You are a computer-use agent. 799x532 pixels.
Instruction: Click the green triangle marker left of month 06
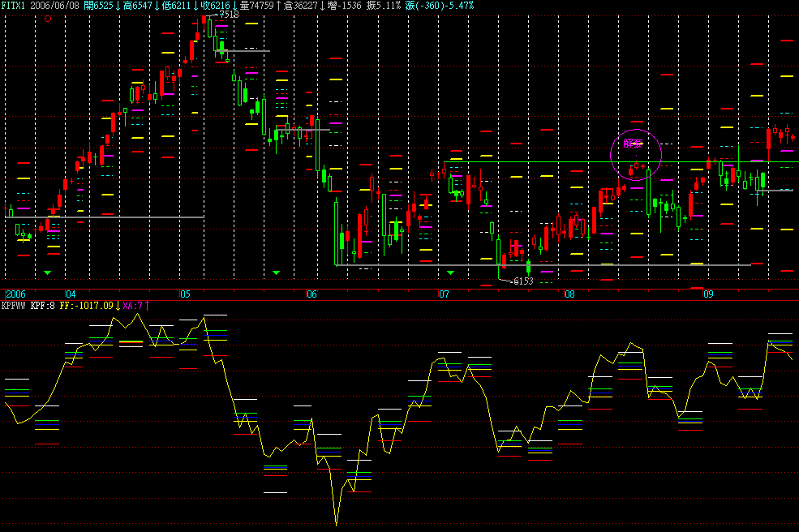(x=276, y=272)
